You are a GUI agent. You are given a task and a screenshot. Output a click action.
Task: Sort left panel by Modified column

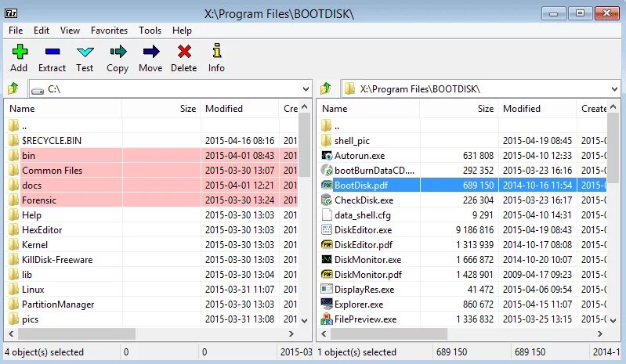click(240, 109)
